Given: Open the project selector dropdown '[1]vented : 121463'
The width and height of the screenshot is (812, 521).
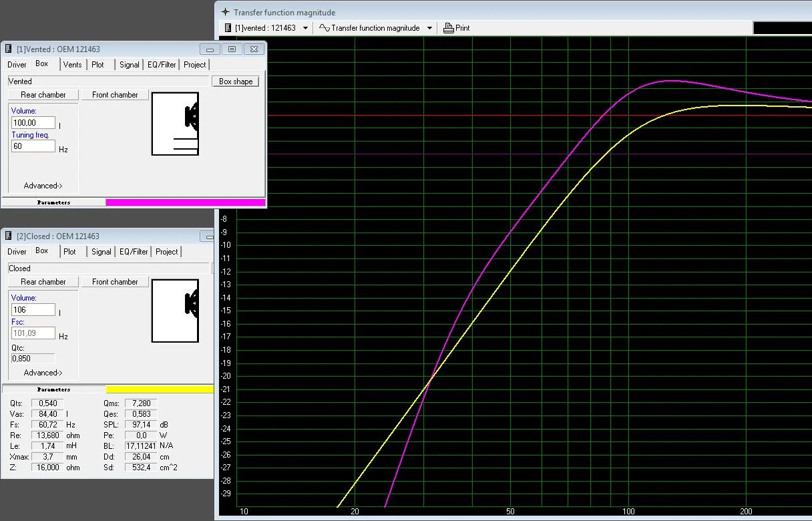Looking at the screenshot, I should pyautogui.click(x=305, y=28).
